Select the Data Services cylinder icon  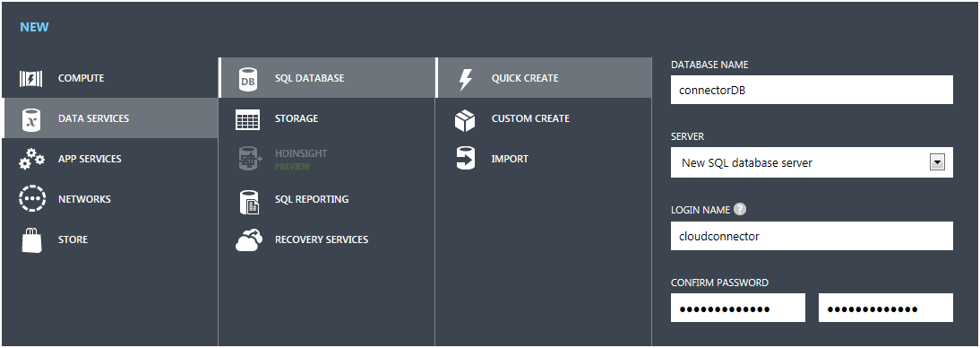point(31,119)
